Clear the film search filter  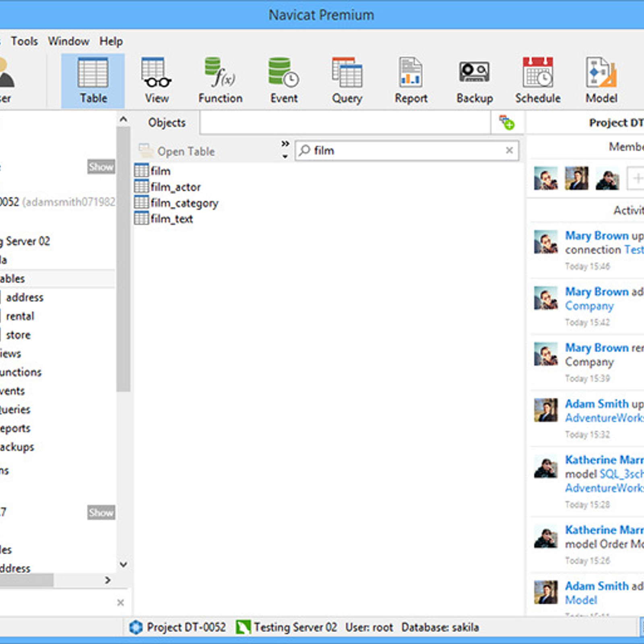pos(509,150)
